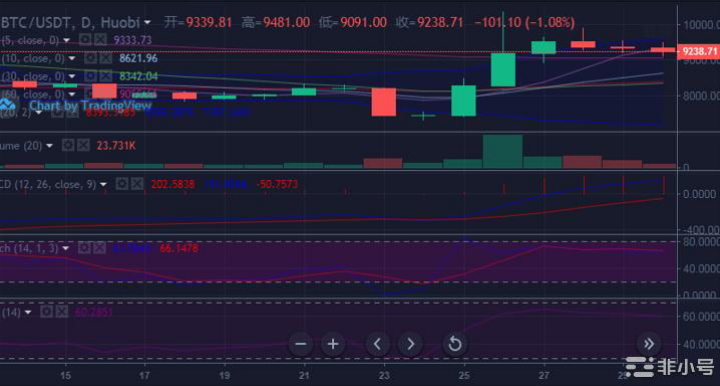The image size is (720, 386).
Task: Click the 80.0000 Stoch scale label
Action: pyautogui.click(x=701, y=242)
